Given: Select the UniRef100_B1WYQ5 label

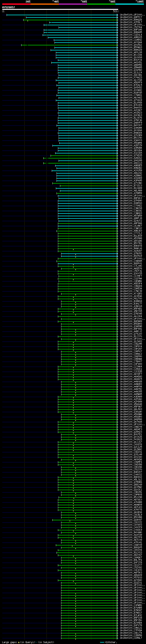Looking at the screenshot, I should click(131, 93).
